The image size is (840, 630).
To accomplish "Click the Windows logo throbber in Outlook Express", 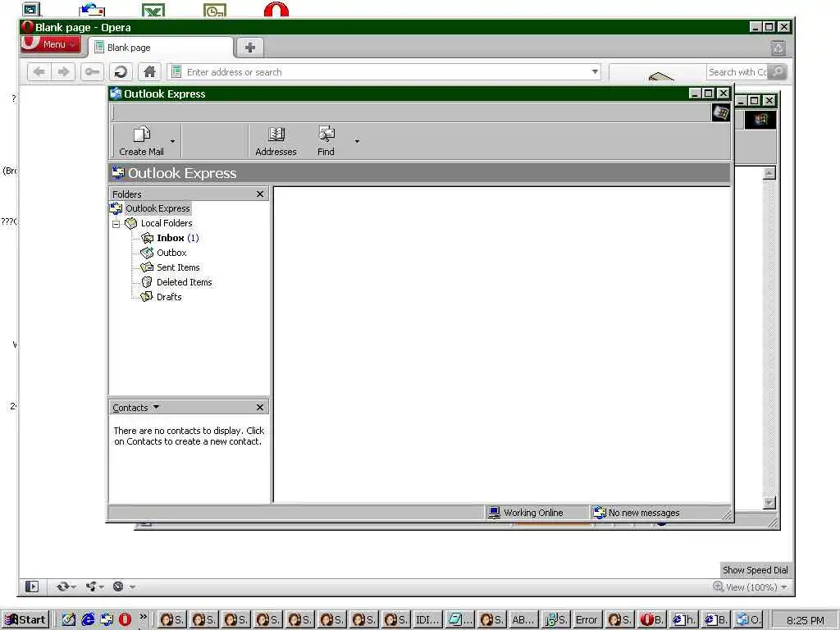I will (x=720, y=113).
